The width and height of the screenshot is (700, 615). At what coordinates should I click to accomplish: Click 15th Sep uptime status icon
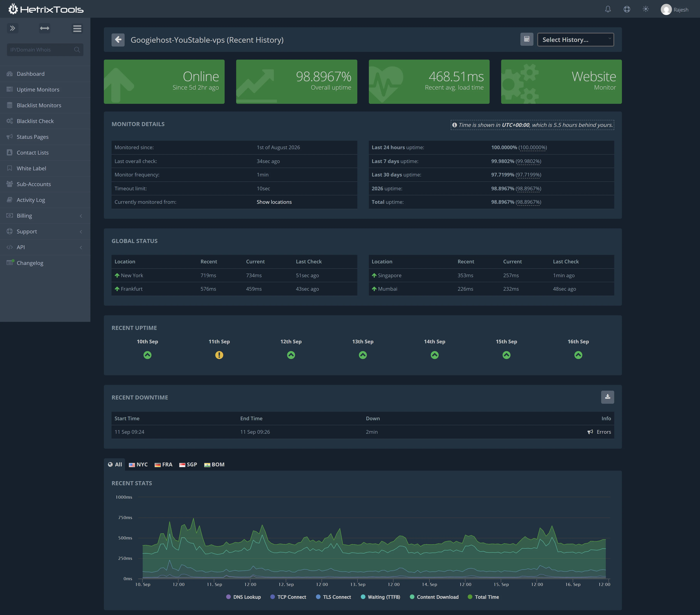point(507,355)
